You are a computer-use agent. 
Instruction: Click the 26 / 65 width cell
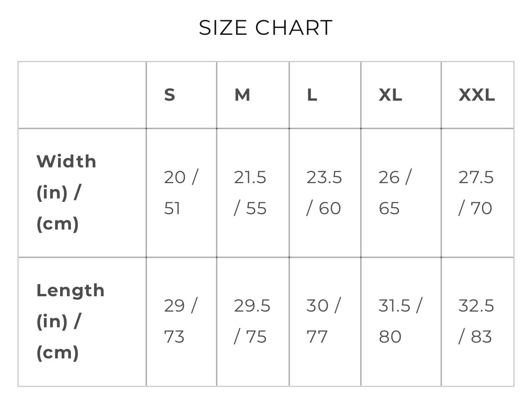click(394, 193)
